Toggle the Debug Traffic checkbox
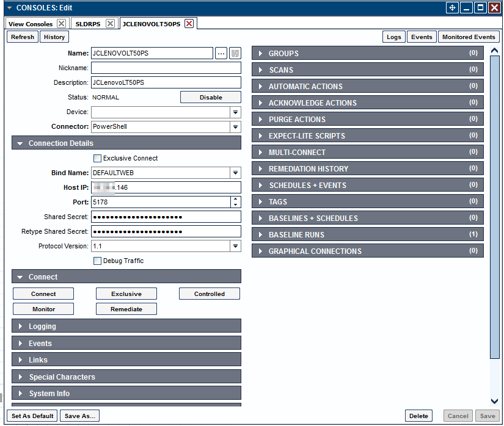This screenshot has width=504, height=426. click(97, 261)
